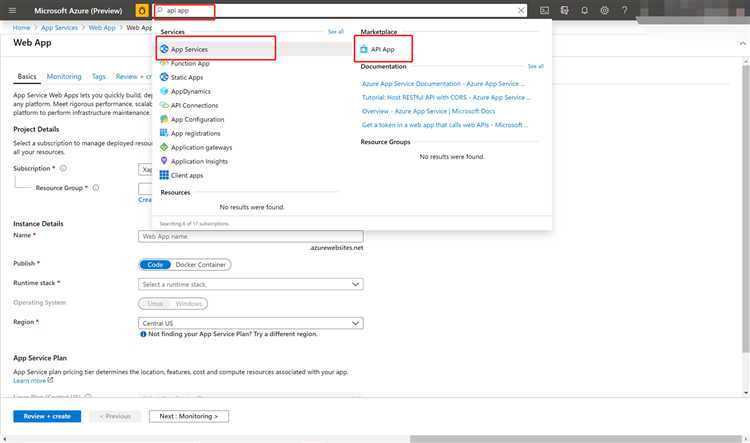Viewport: 750px width, 443px height.
Task: Click the Subscription info icon
Action: point(63,168)
